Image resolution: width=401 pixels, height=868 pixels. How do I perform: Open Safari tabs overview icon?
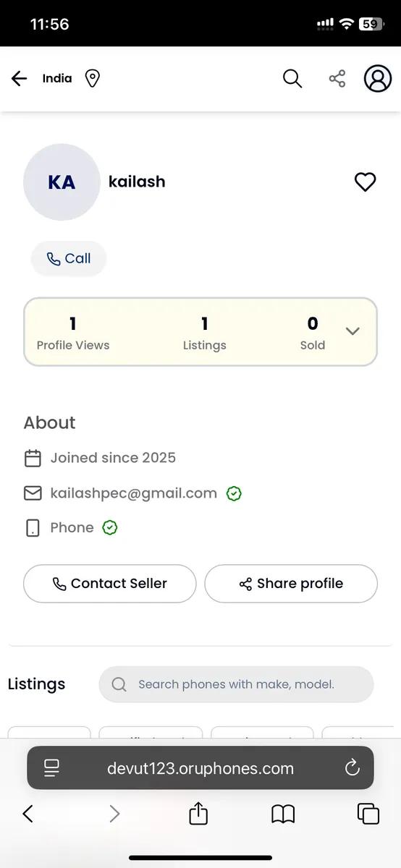[368, 814]
